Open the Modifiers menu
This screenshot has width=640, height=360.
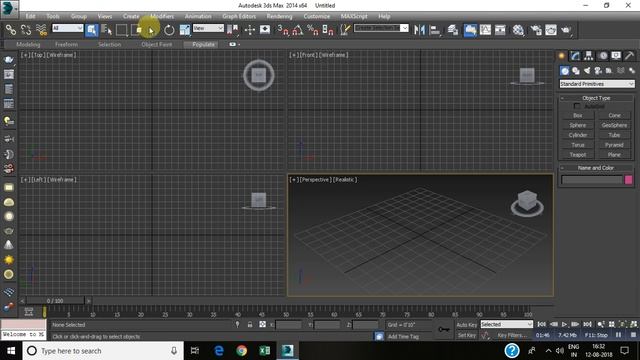click(x=162, y=16)
